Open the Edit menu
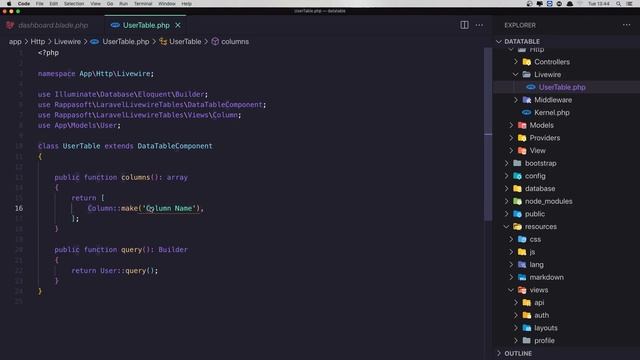This screenshot has width=640, height=360. (x=53, y=4)
